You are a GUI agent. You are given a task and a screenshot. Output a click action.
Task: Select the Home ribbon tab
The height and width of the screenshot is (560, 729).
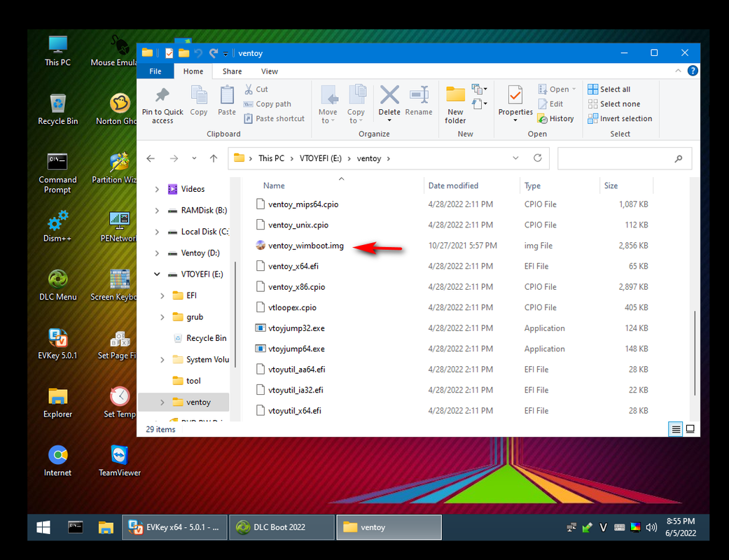(x=193, y=71)
